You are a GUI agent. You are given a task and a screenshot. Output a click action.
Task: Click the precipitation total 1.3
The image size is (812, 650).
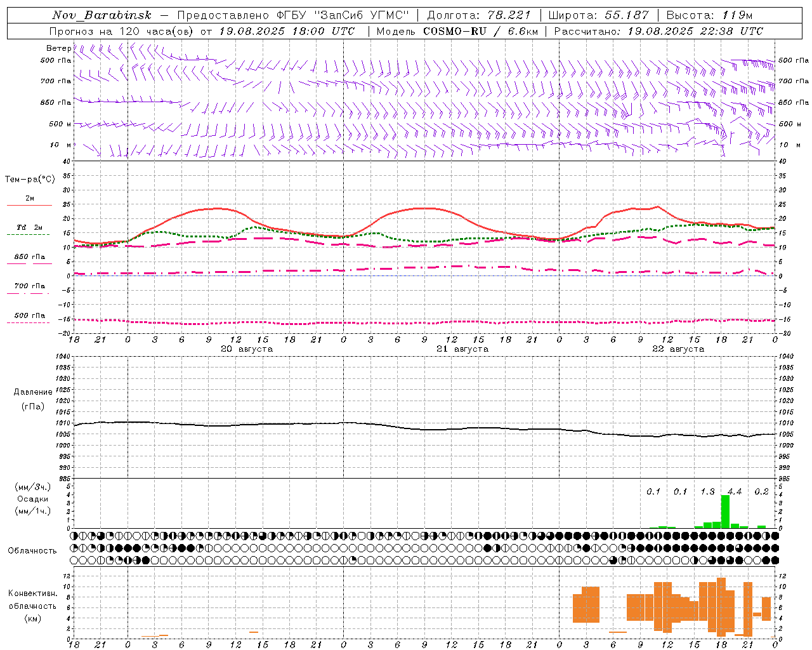pos(707,491)
